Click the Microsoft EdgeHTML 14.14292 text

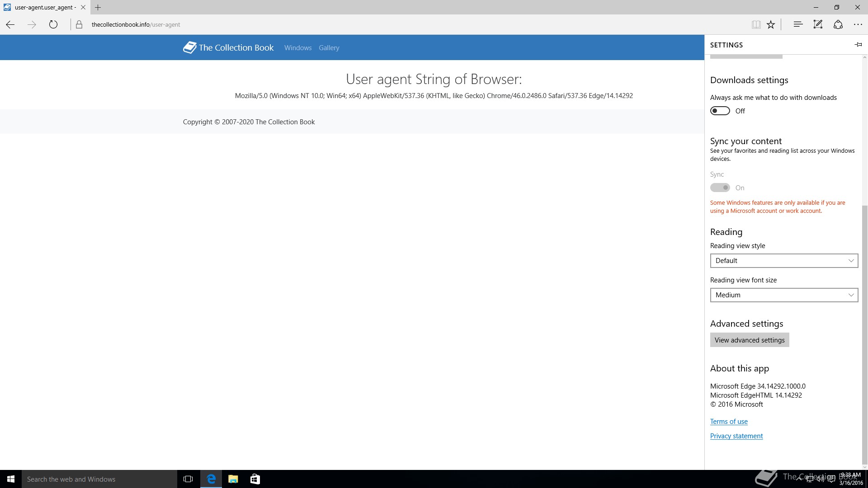coord(756,395)
